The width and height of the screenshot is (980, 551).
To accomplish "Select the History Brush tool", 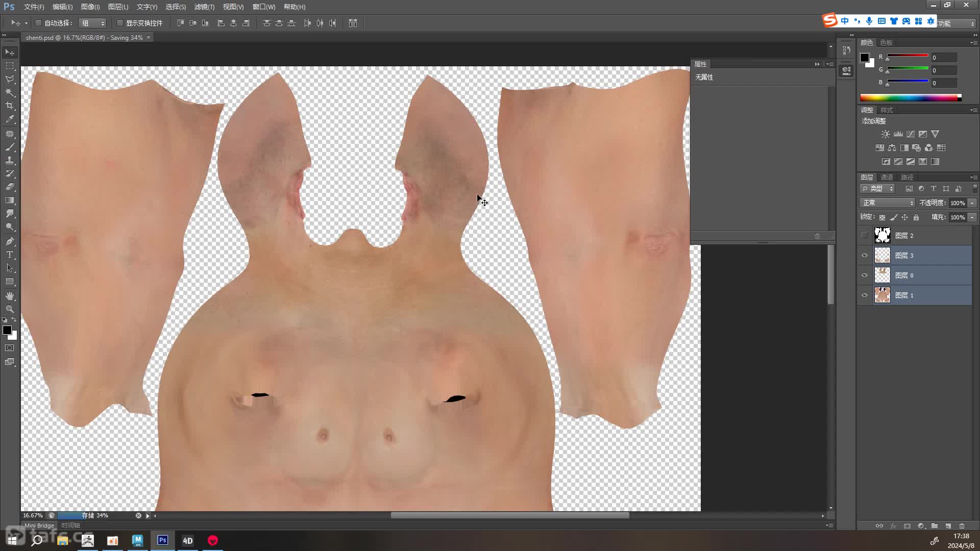I will 10,173.
